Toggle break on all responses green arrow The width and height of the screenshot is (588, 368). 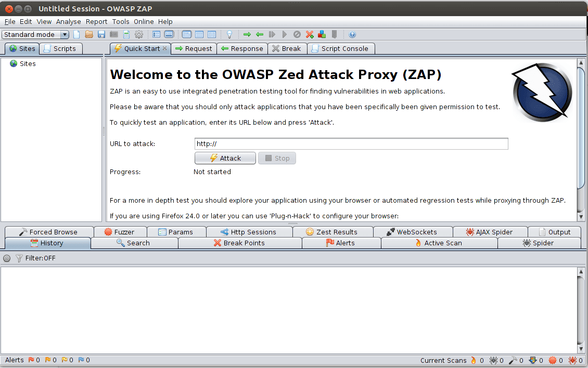coord(260,35)
